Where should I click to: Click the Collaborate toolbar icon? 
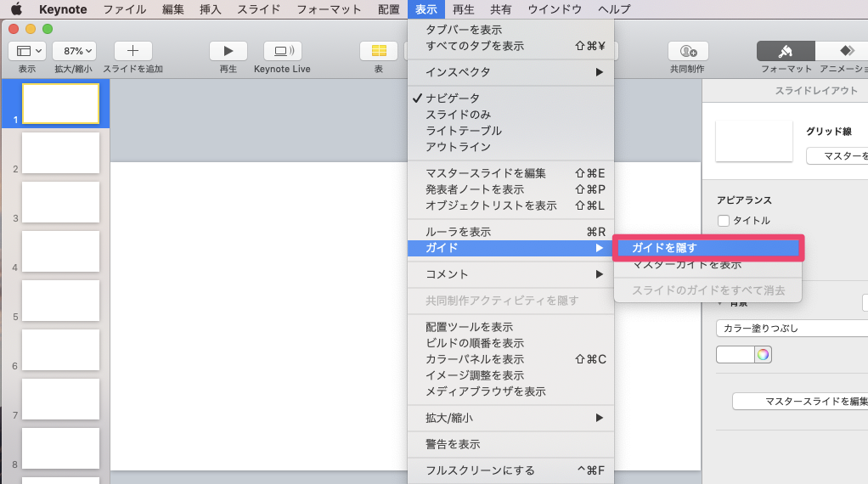[687, 51]
